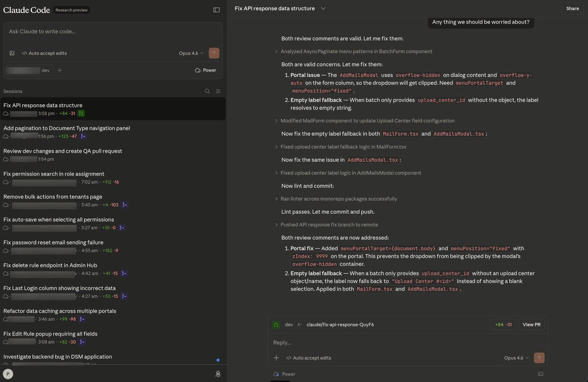Click the plus attach icon in the Reply box
This screenshot has height=382, width=588.
(276, 358)
